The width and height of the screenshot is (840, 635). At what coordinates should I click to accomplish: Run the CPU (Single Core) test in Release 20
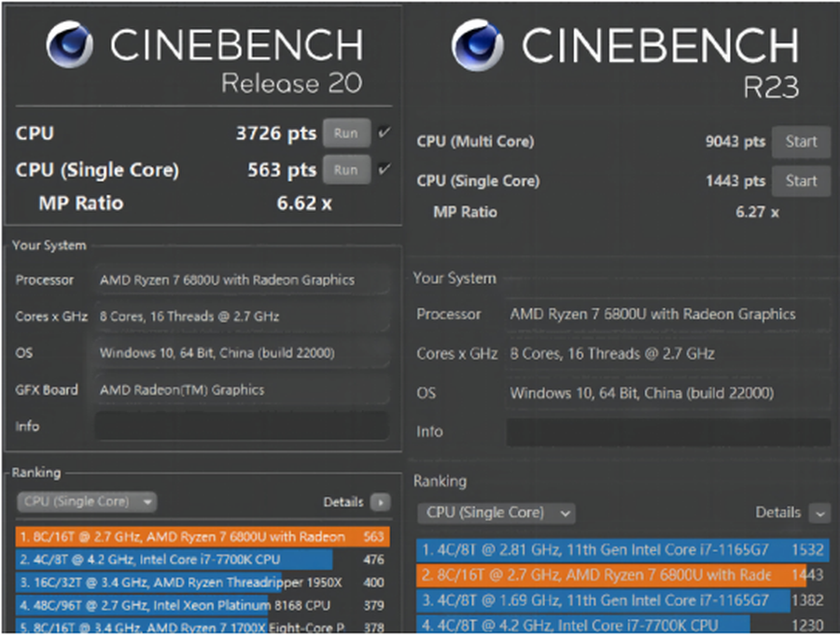tap(346, 169)
